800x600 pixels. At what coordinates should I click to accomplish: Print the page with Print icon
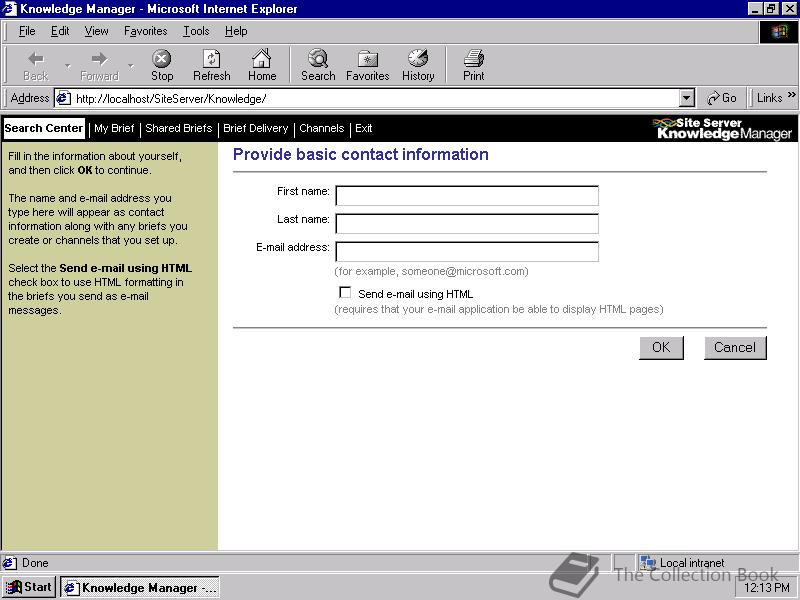(473, 58)
